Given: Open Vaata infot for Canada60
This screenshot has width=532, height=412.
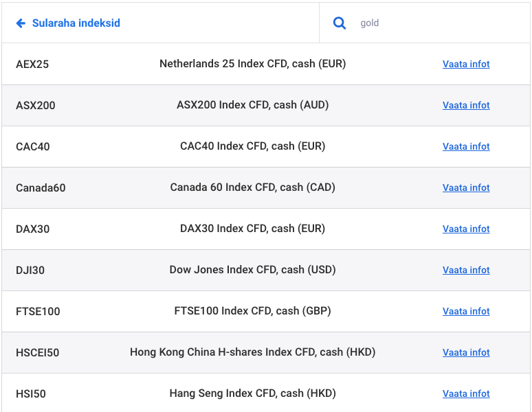Looking at the screenshot, I should click(x=466, y=187).
